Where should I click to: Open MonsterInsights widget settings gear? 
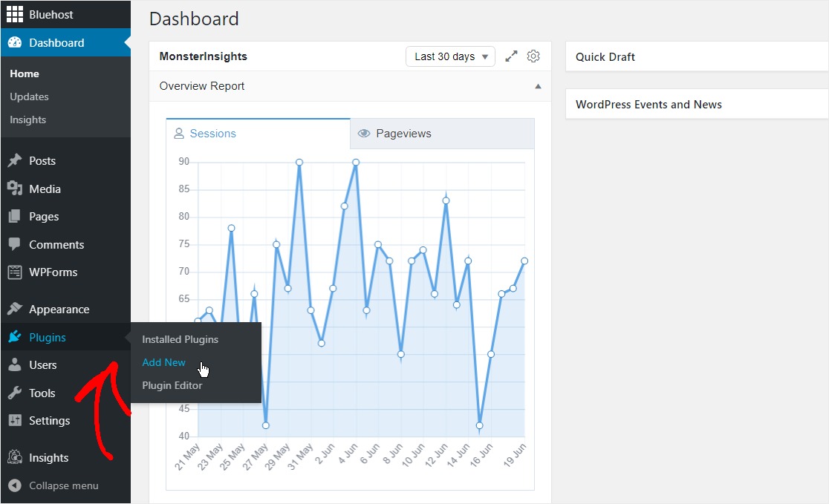[533, 56]
